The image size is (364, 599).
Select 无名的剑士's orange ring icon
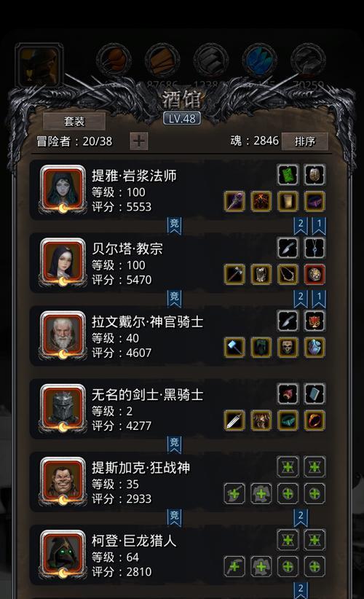tap(314, 420)
